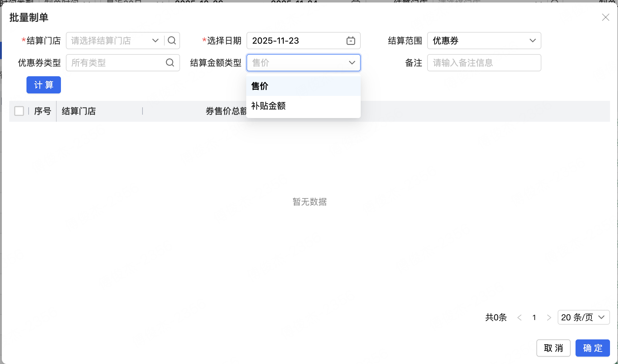Select 售价 option from the list
Viewport: 618px width, 364px height.
point(303,86)
